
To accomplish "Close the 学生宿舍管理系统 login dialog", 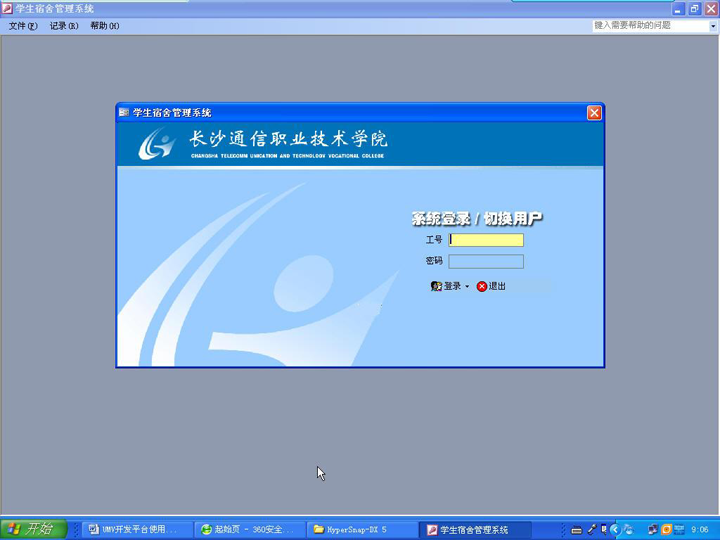I will pos(594,112).
